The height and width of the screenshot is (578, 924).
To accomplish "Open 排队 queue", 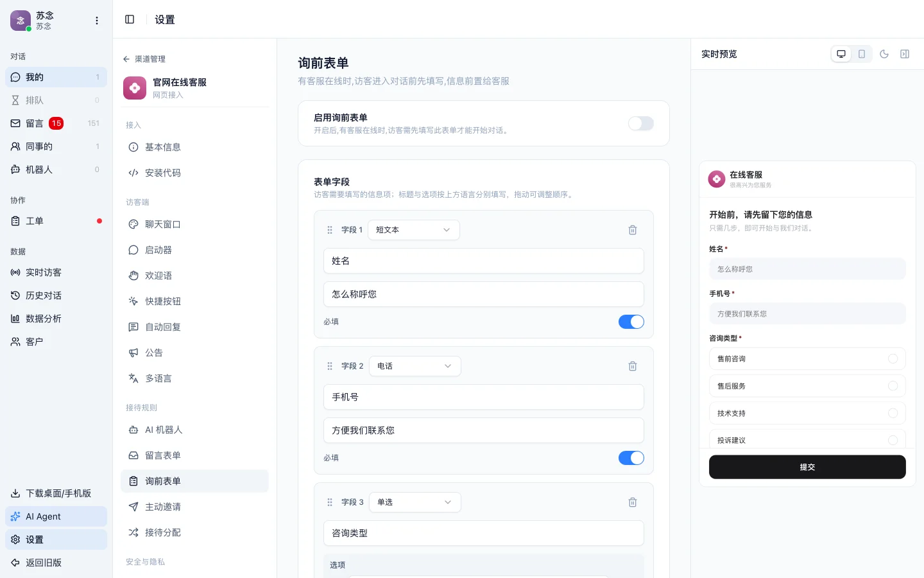I will pyautogui.click(x=56, y=100).
